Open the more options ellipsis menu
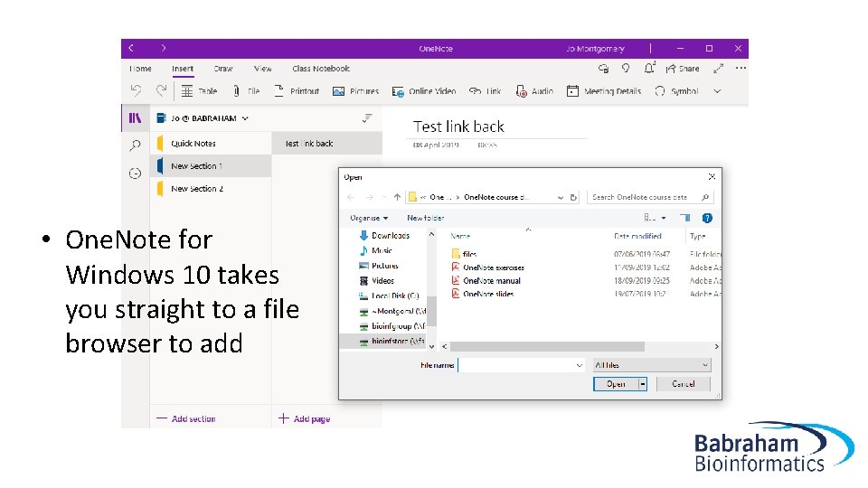The width and height of the screenshot is (868, 488). [741, 68]
